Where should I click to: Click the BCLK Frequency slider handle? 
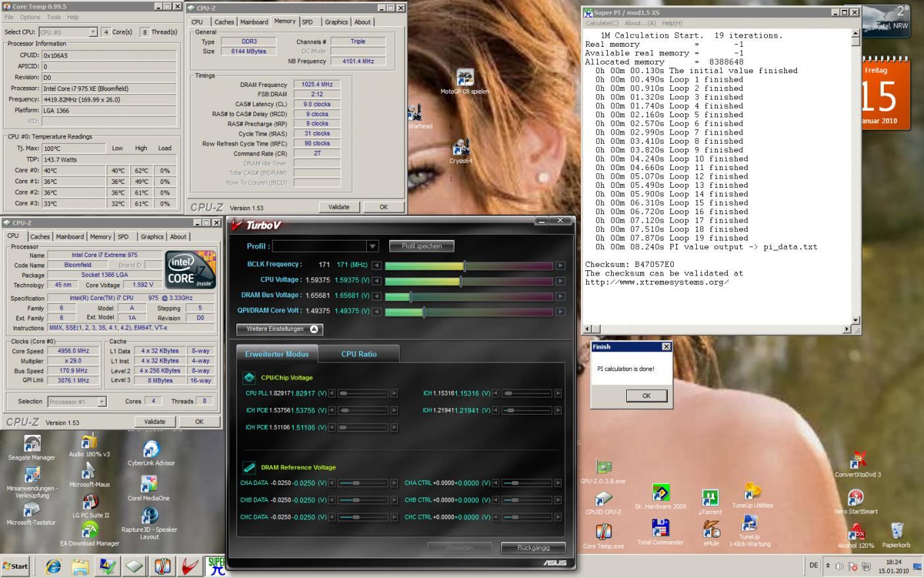point(465,266)
